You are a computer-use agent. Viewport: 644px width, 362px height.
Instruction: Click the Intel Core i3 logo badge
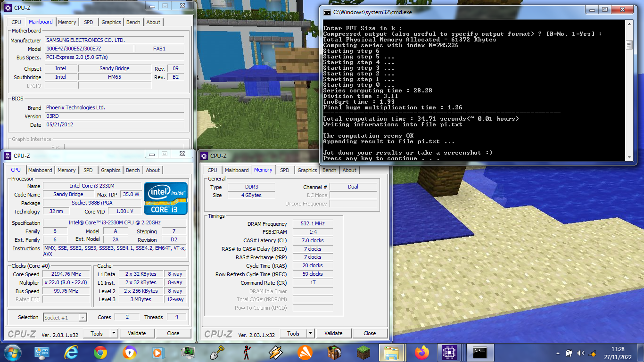[165, 198]
